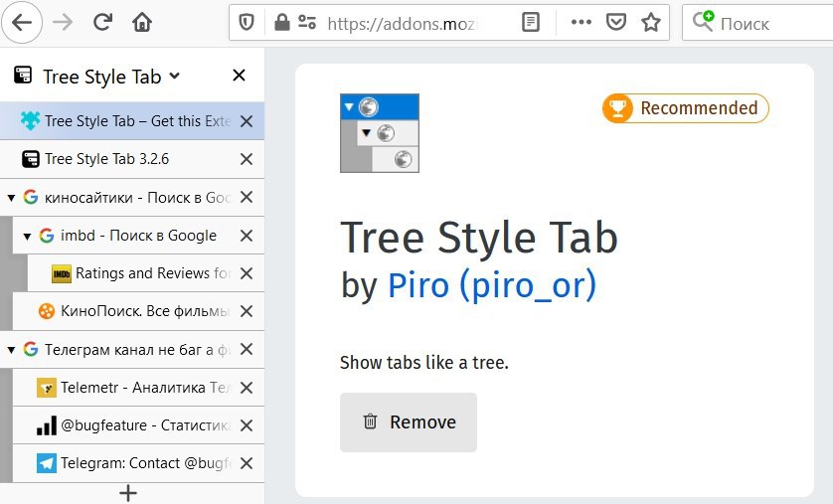Viewport: 833px width, 504px height.
Task: Close the 'Tree Style Tab – Get this Exte' tab
Action: [246, 121]
